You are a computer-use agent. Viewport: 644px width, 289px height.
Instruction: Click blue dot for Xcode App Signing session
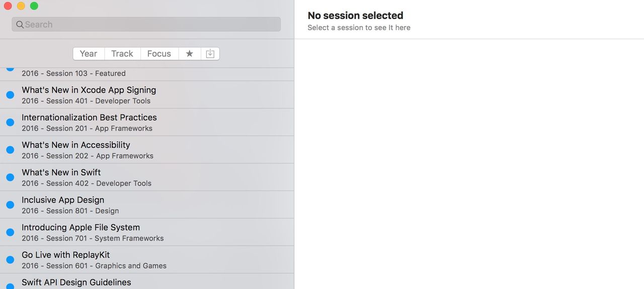pyautogui.click(x=10, y=95)
